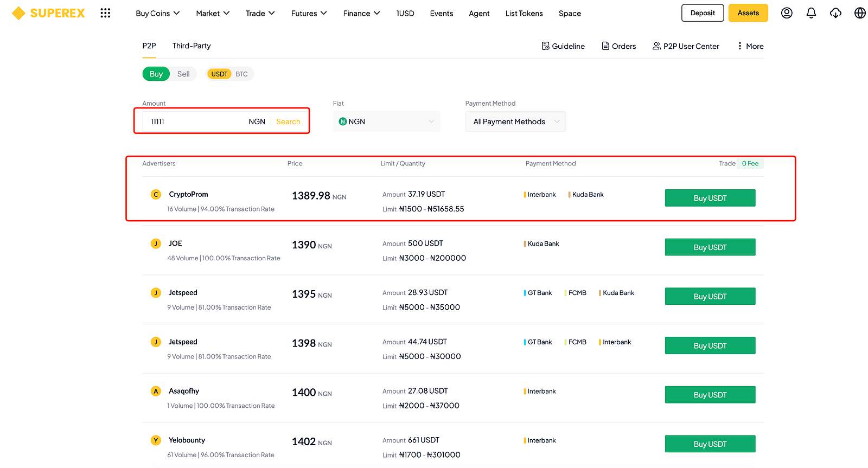Click the 0 Fee badge
This screenshot has height=468, width=868.
(750, 163)
